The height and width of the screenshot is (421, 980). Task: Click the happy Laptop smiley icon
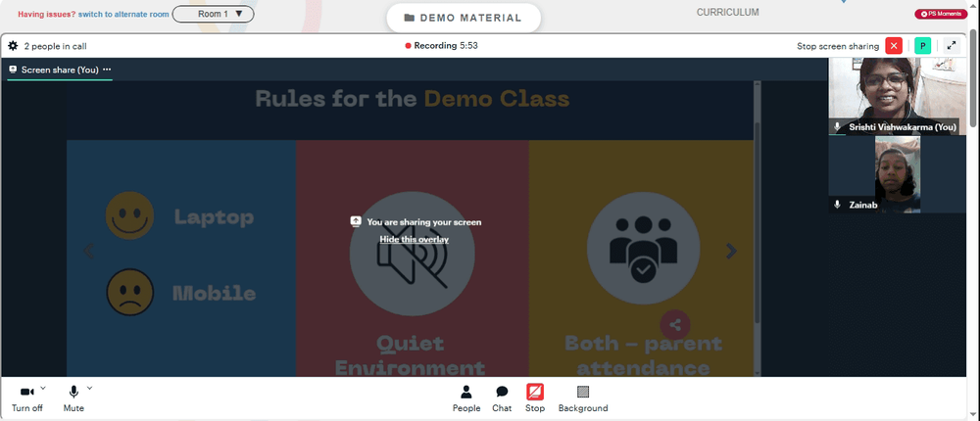pos(129,215)
